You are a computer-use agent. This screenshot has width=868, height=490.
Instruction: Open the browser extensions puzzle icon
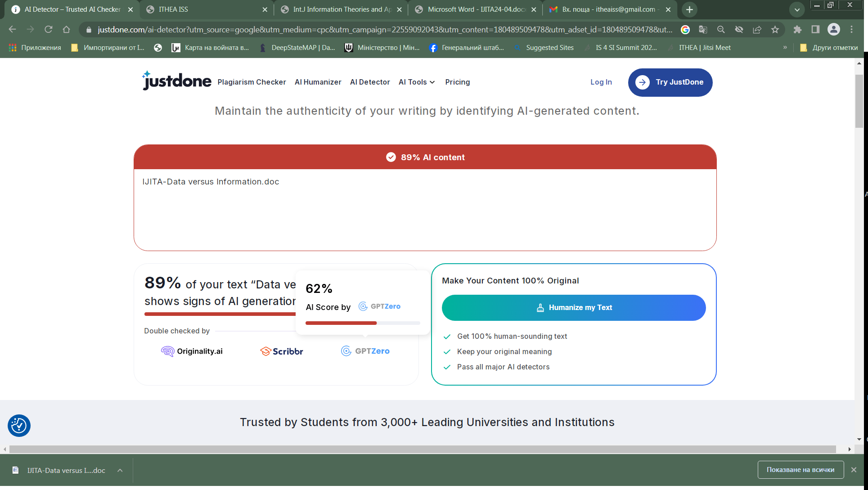pos(797,30)
